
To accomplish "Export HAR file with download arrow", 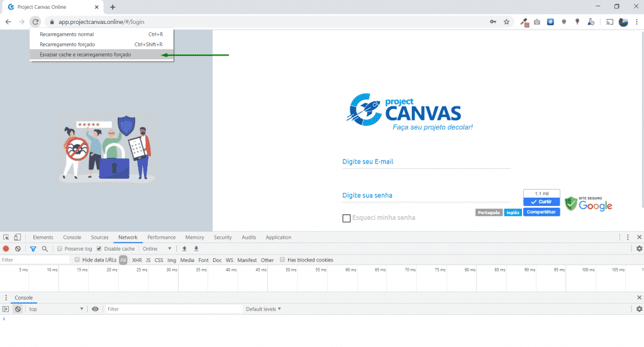I will 196,249.
